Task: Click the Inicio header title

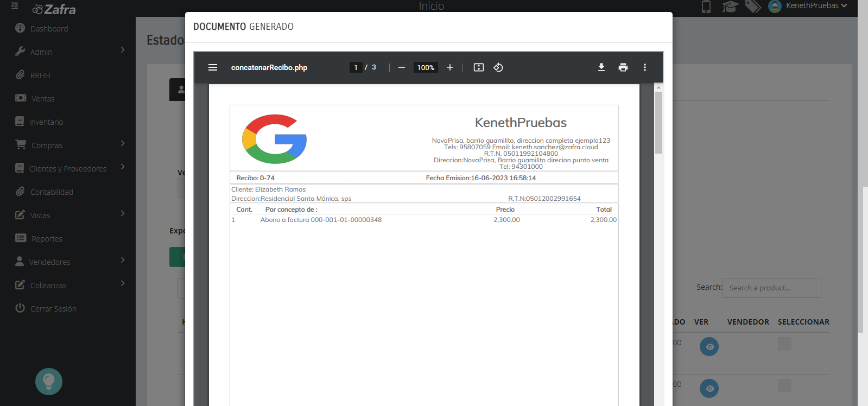Action: pyautogui.click(x=432, y=6)
